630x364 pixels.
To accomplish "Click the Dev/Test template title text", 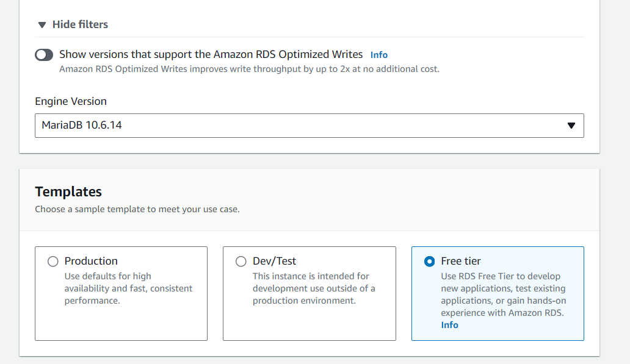I will (x=275, y=261).
